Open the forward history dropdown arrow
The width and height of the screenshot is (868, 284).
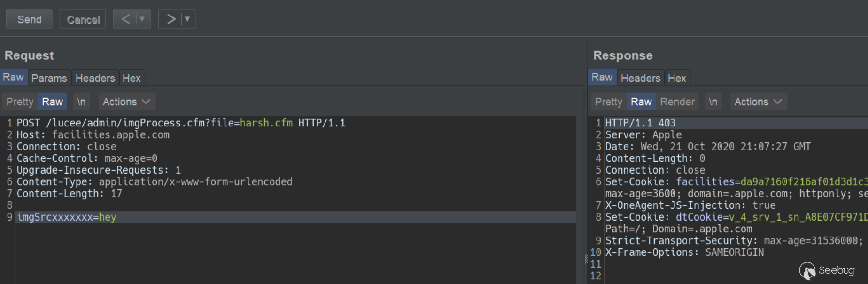pos(187,19)
